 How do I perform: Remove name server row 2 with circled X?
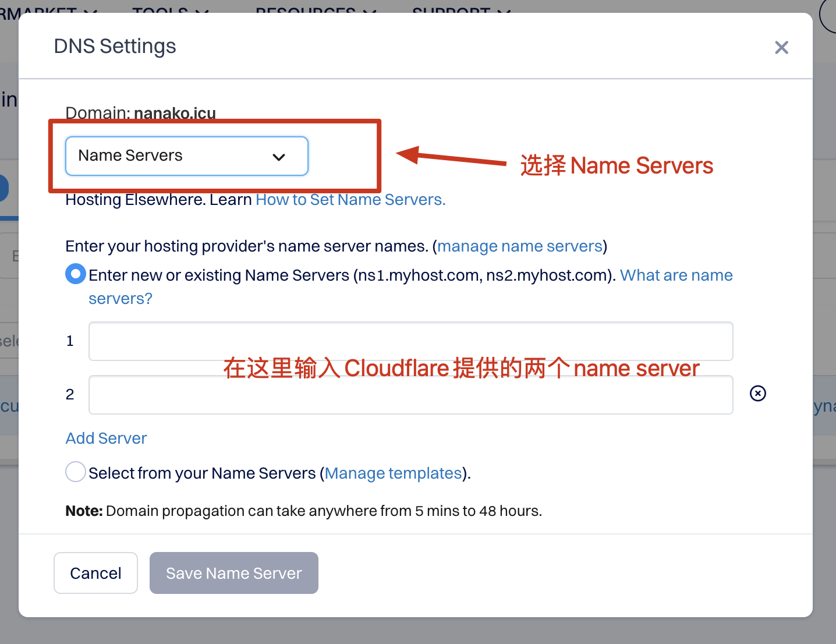pyautogui.click(x=757, y=394)
